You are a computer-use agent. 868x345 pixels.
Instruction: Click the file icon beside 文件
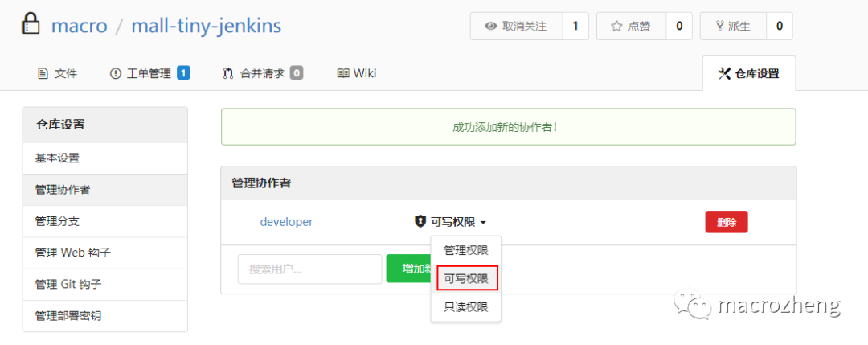(x=42, y=73)
